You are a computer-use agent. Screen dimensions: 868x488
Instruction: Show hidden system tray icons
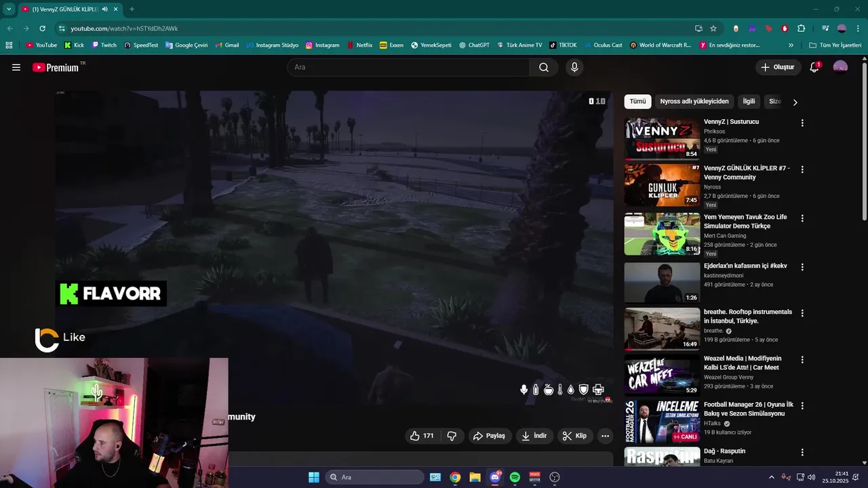[771, 477]
